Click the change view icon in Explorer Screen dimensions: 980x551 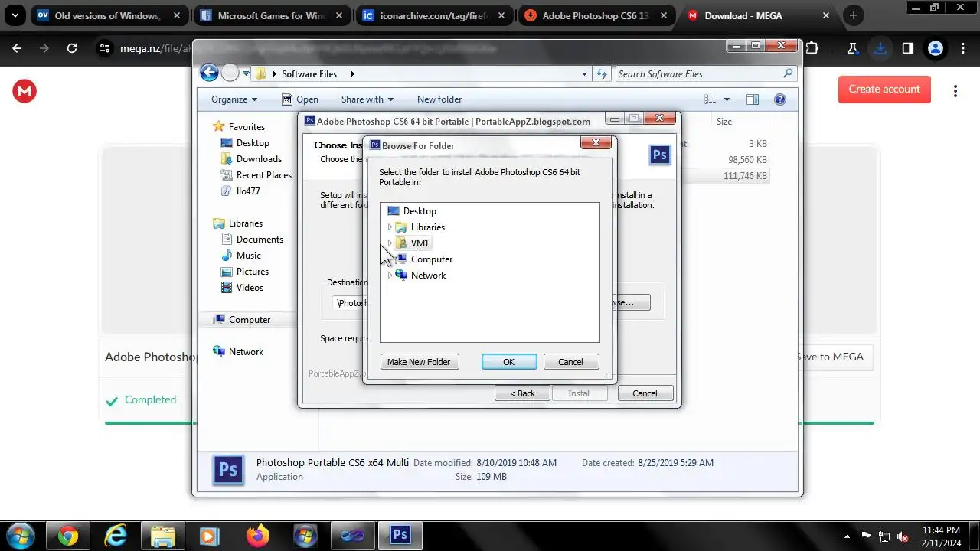pyautogui.click(x=710, y=99)
